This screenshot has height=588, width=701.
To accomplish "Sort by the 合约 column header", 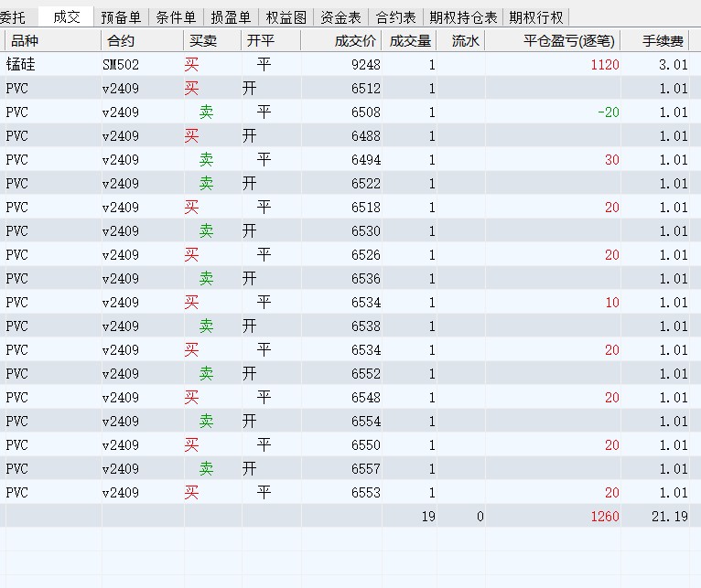I will (x=142, y=40).
